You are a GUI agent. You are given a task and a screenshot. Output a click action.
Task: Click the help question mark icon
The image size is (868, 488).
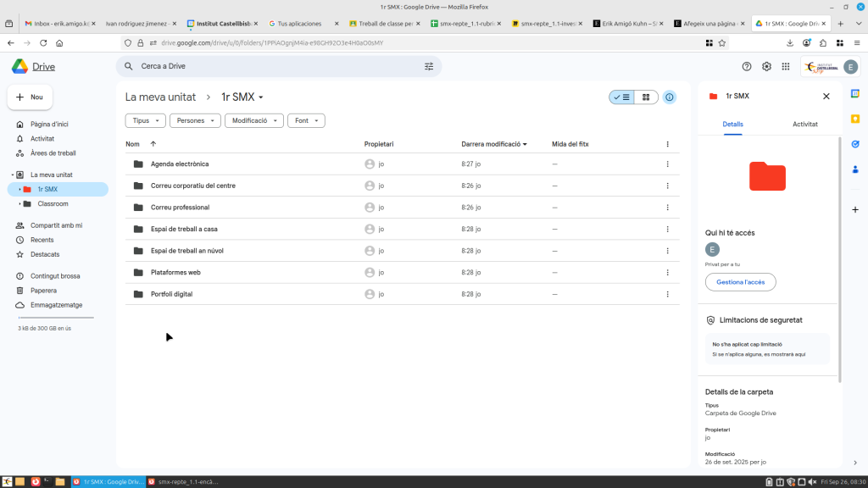click(747, 66)
